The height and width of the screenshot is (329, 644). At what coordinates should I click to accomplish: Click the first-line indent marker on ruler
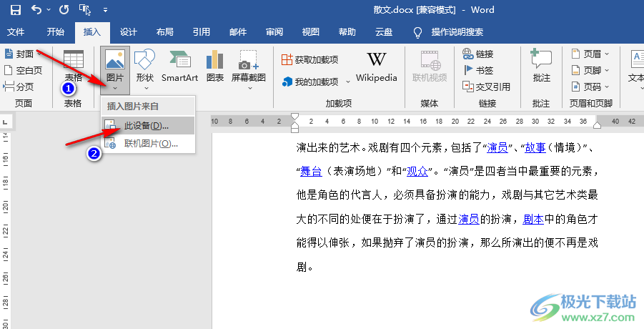click(x=295, y=117)
